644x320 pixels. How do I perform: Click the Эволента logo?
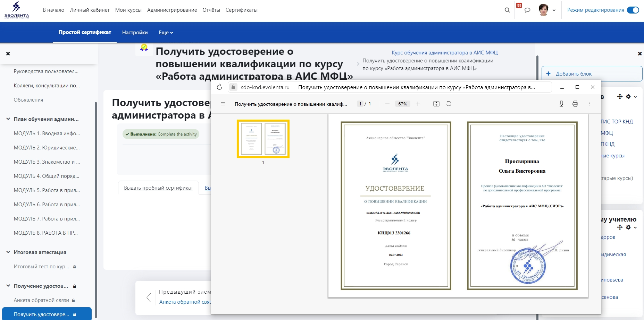[17, 10]
